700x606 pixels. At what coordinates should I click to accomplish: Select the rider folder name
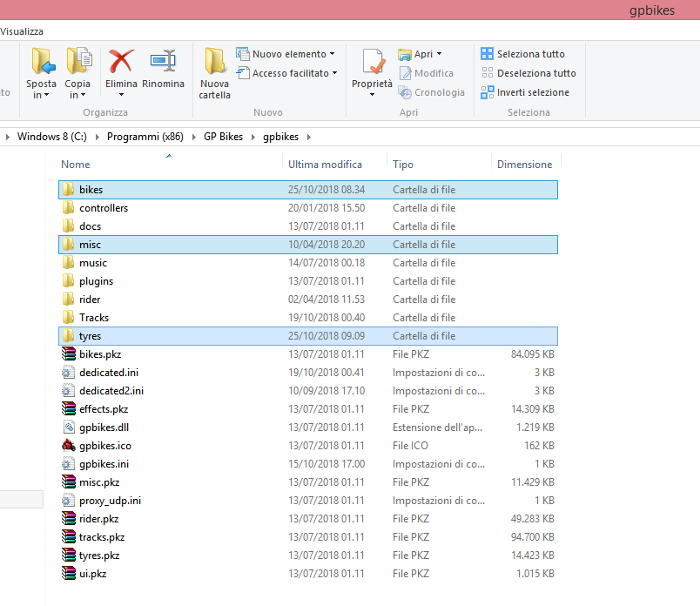[90, 300]
